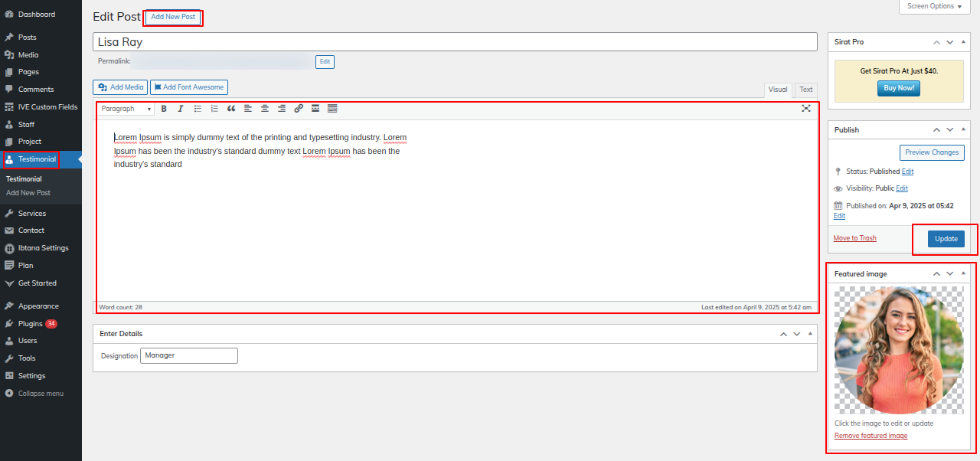Click the insert link icon
Image resolution: width=980 pixels, height=461 pixels.
299,109
